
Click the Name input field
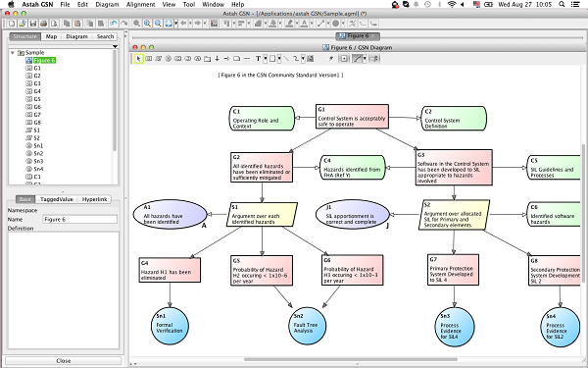tap(79, 219)
